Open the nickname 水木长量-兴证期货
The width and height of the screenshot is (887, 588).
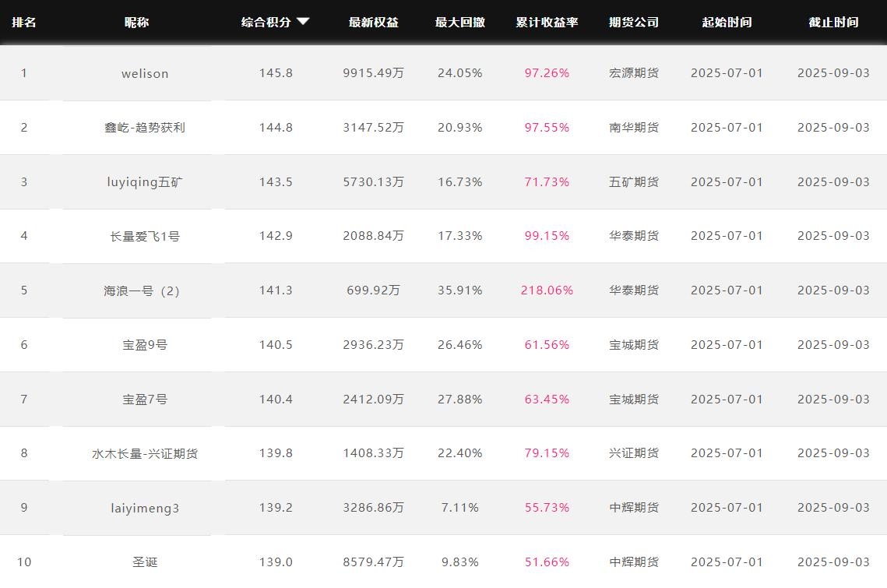pos(145,453)
